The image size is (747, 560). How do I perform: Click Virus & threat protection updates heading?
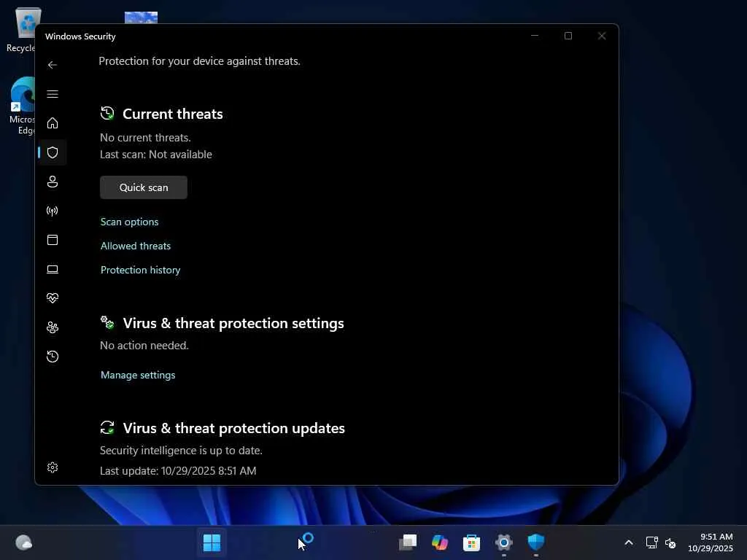[x=234, y=428]
